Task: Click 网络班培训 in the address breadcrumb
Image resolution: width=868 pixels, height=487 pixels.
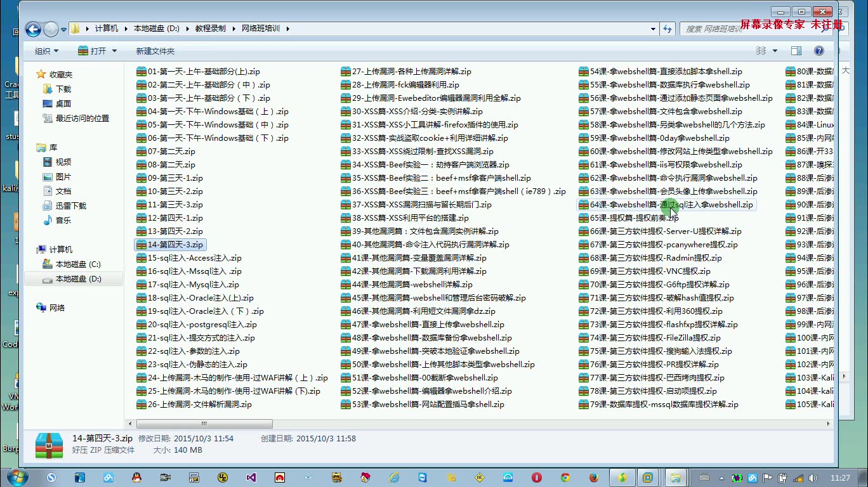Action: click(261, 29)
